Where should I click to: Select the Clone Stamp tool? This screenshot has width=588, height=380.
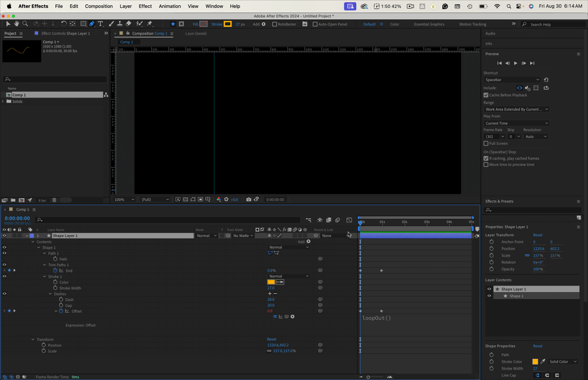pyautogui.click(x=120, y=24)
